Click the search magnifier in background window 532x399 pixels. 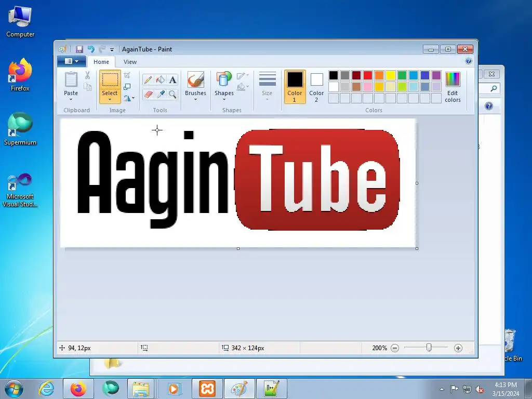494,88
